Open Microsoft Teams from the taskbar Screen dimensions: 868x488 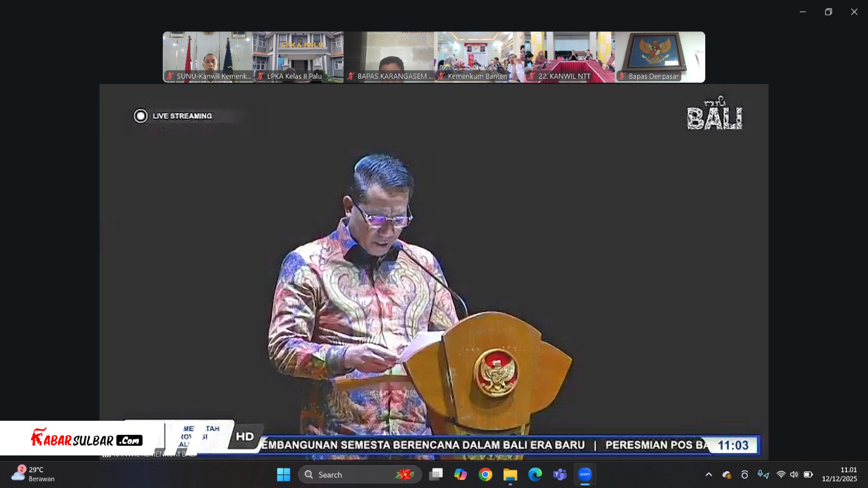(559, 474)
